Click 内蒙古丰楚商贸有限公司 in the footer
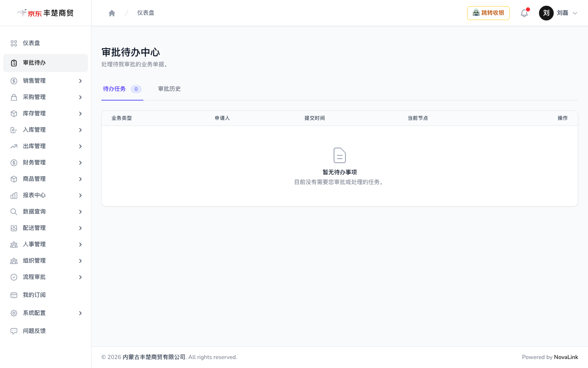 pos(154,357)
